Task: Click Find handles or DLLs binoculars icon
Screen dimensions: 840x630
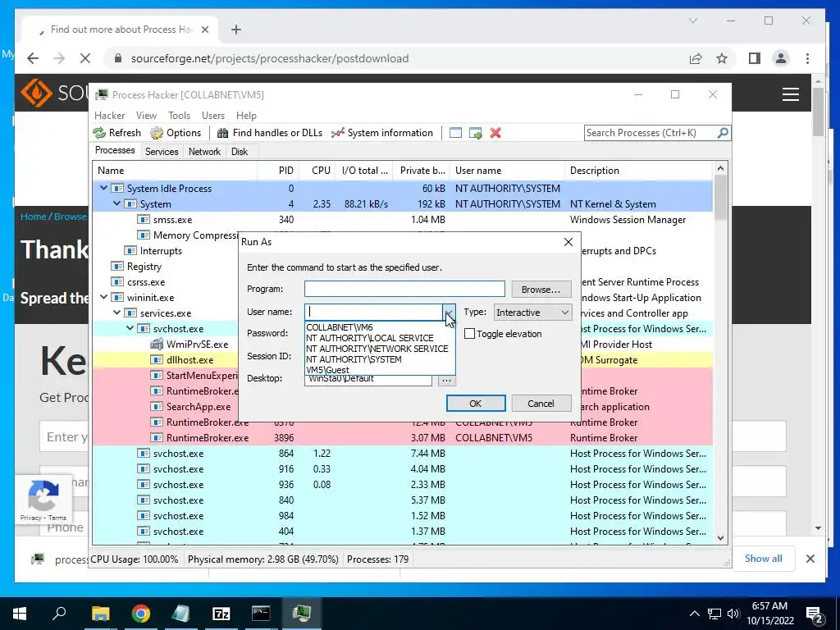Action: (x=223, y=133)
